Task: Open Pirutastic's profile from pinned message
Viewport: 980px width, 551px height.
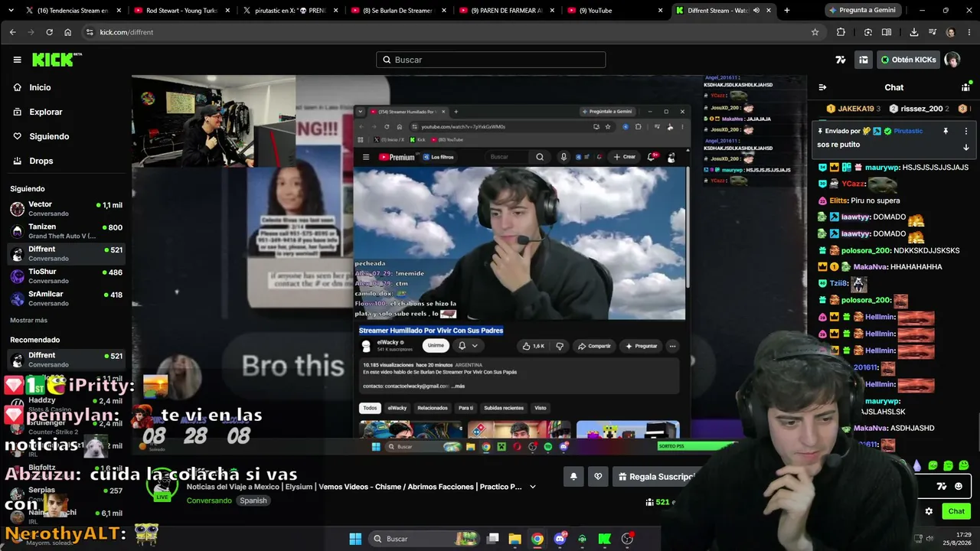Action: click(x=908, y=131)
